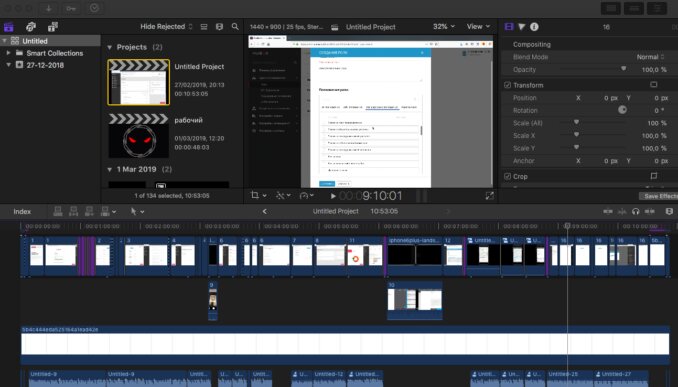Click the Compositing section header
This screenshot has height=387, width=678.
532,45
